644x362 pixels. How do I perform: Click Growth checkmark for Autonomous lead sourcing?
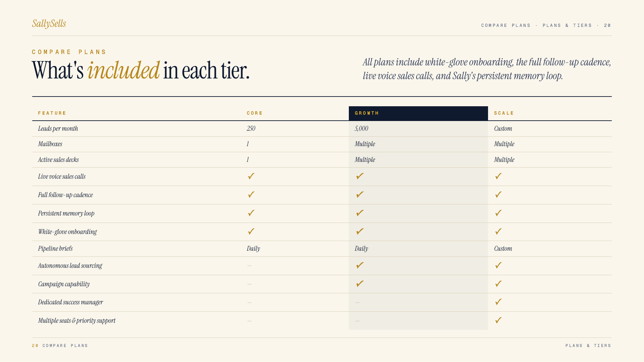[360, 265]
